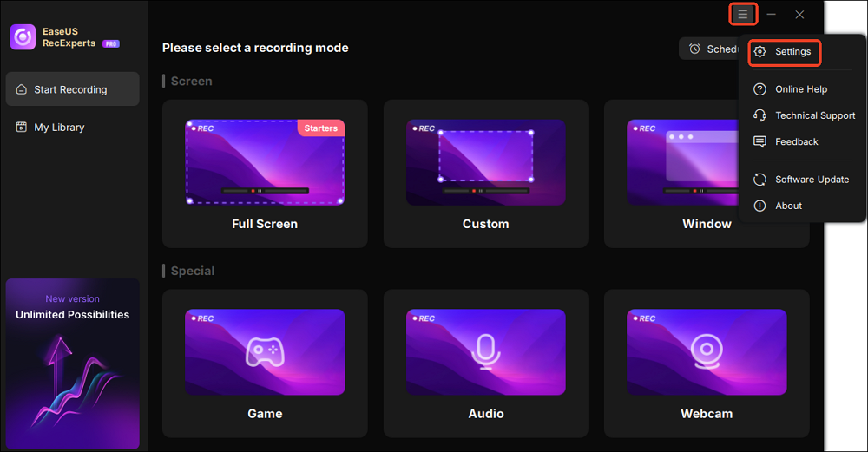Open the hamburger main menu icon
Image resolution: width=868 pixels, height=452 pixels.
743,15
